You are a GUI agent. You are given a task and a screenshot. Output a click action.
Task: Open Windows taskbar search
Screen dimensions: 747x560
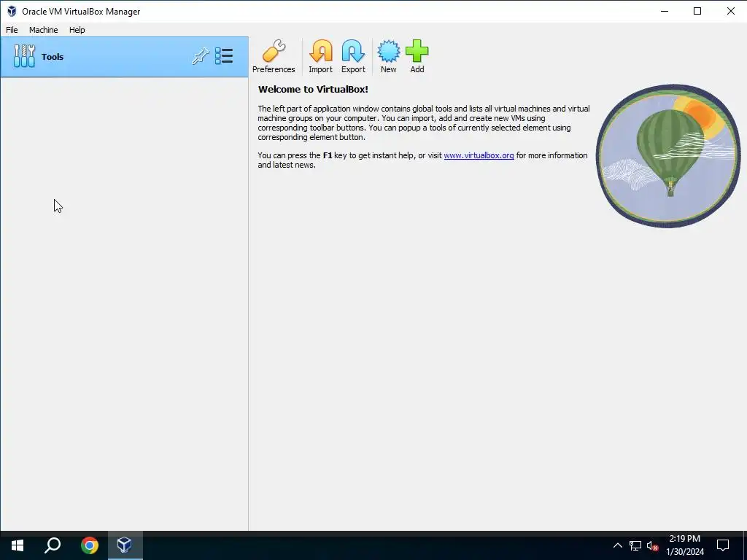click(x=53, y=545)
